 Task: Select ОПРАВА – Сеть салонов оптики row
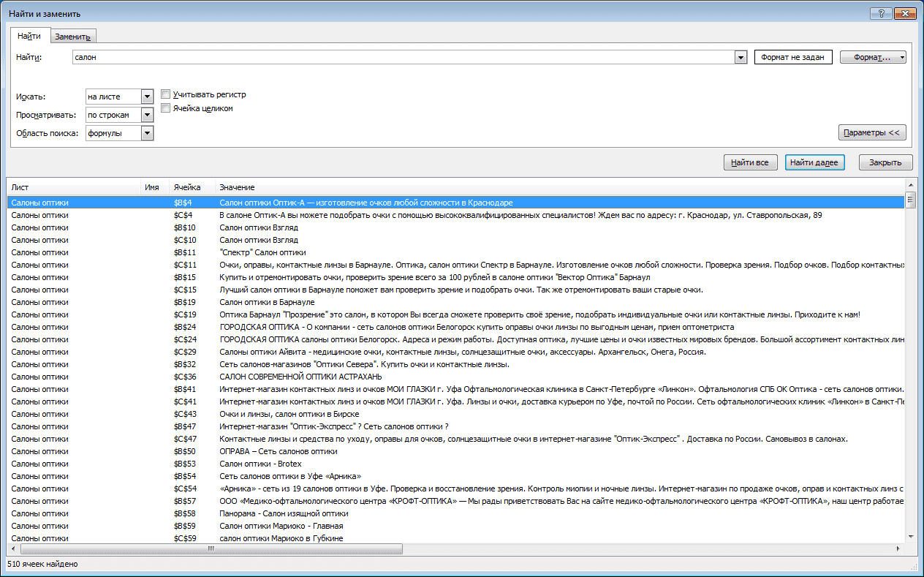(x=456, y=451)
